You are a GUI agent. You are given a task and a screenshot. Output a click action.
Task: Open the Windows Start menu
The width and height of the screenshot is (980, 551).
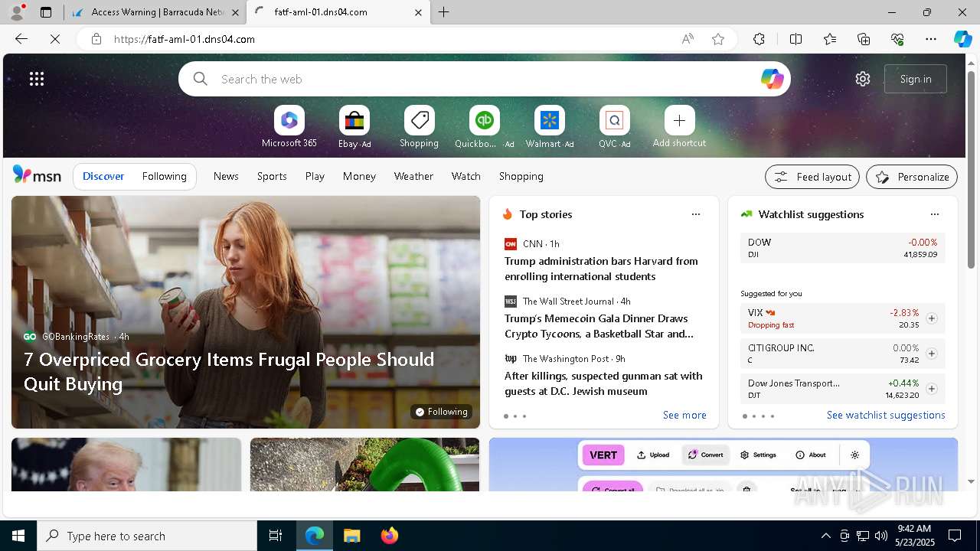18,536
